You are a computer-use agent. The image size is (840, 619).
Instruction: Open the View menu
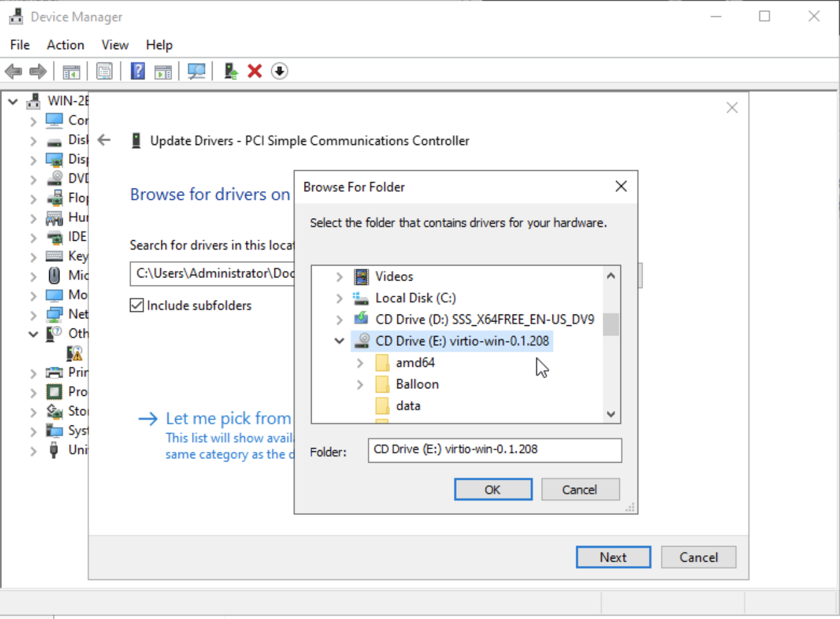tap(115, 45)
